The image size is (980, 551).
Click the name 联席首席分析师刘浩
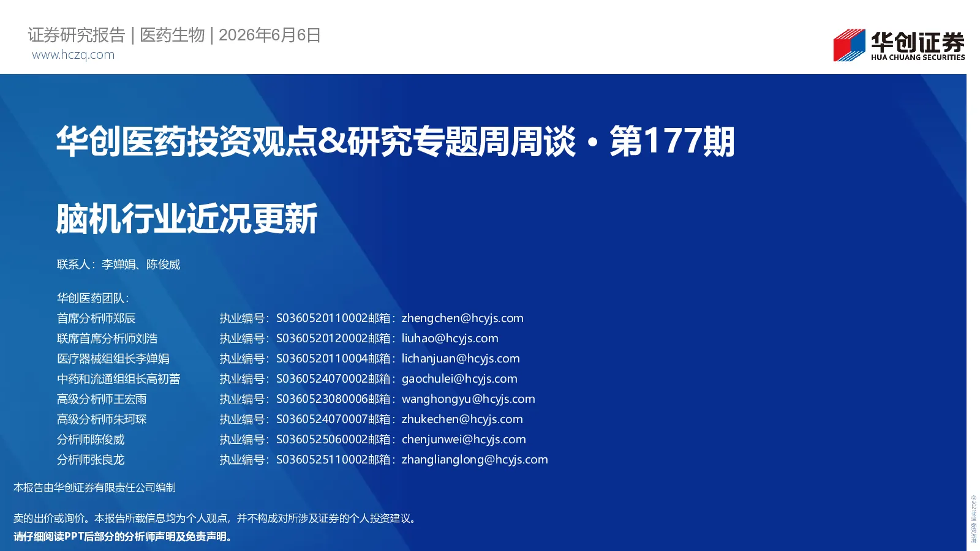(107, 339)
